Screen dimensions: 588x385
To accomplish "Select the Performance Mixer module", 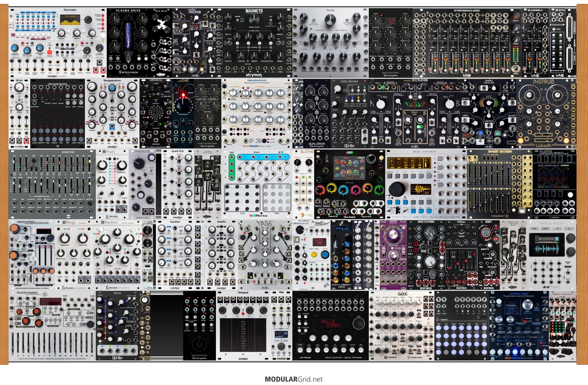I will tap(467, 43).
